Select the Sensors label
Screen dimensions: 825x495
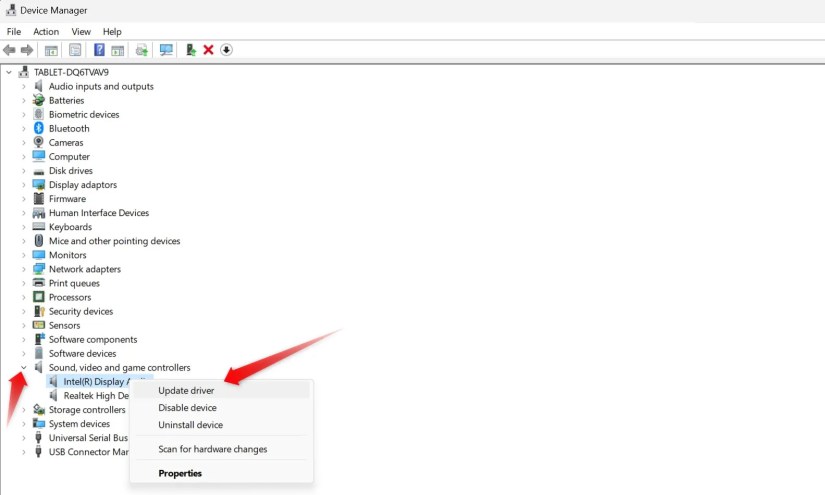point(64,325)
